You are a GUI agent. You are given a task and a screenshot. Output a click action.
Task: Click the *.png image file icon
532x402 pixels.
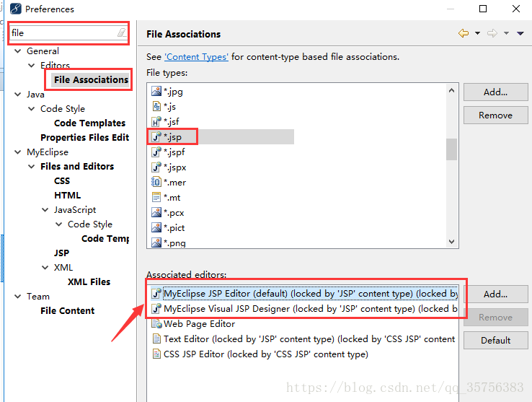156,242
